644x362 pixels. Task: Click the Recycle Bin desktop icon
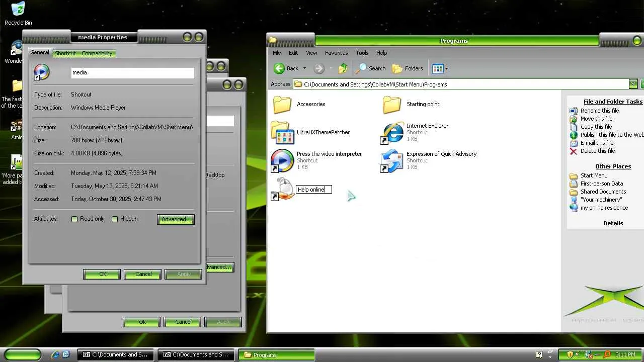click(x=18, y=9)
